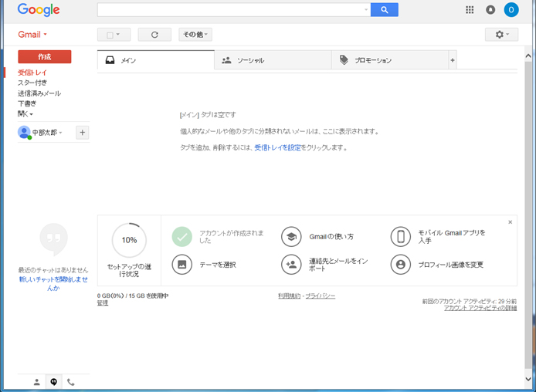
Task: Close the setup progress panel
Action: point(510,222)
